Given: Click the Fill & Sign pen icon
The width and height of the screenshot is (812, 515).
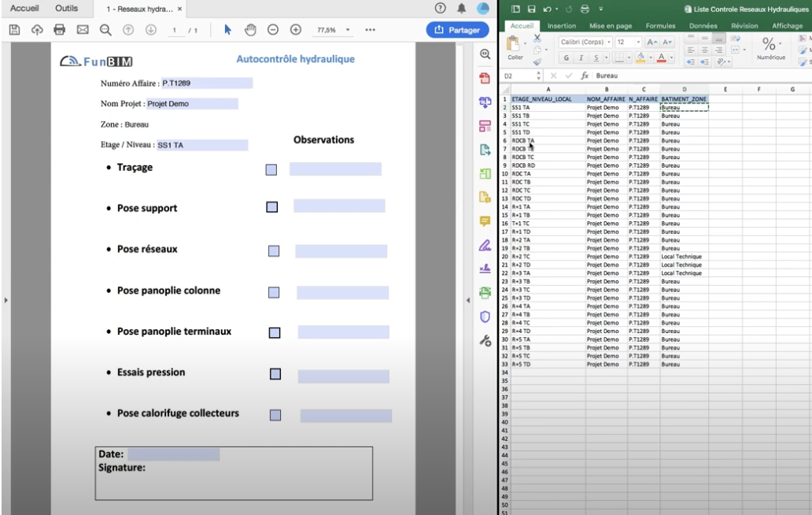Looking at the screenshot, I should click(x=485, y=245).
